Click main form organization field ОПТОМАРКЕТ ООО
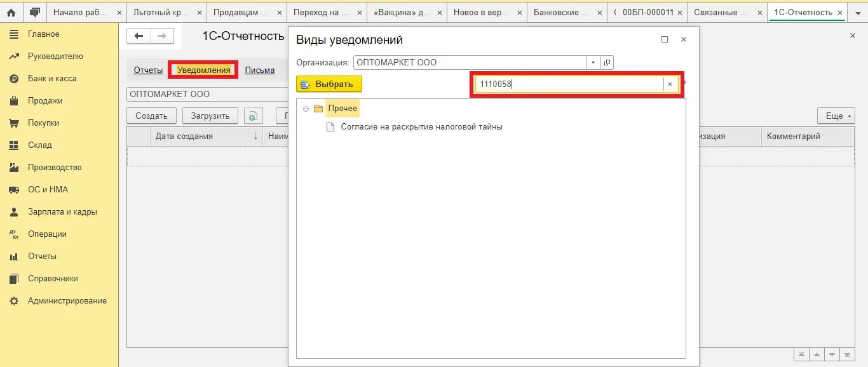The image size is (868, 367). (207, 94)
